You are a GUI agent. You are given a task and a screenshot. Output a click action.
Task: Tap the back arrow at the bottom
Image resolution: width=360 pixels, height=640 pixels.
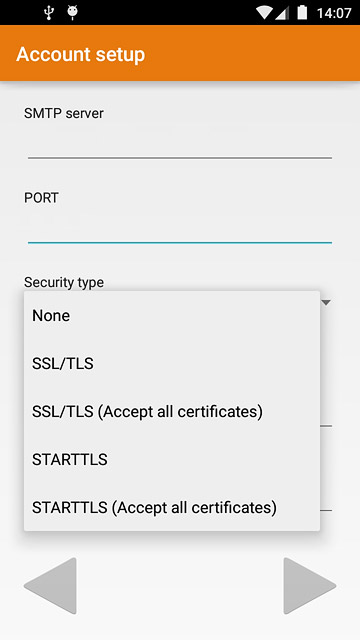51,586
